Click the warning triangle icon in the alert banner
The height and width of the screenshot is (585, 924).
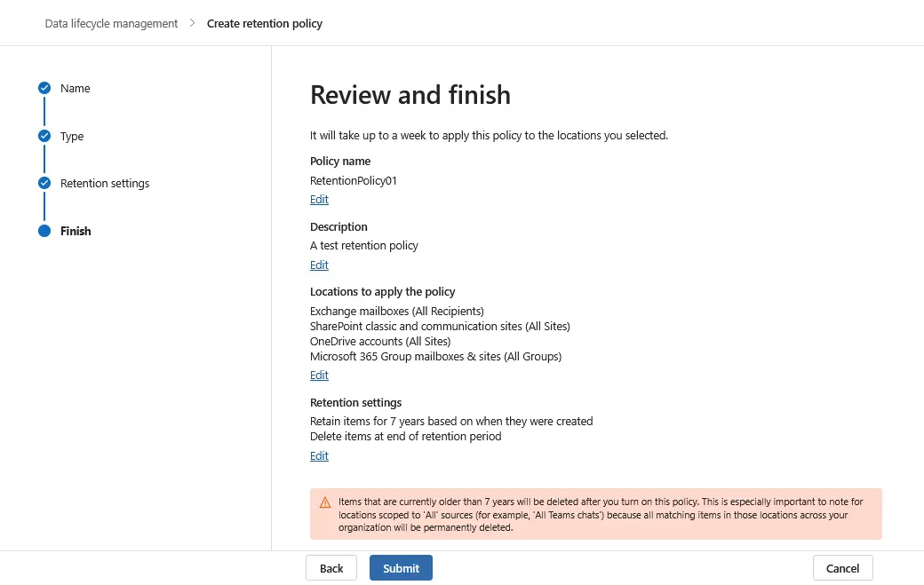coord(327,502)
